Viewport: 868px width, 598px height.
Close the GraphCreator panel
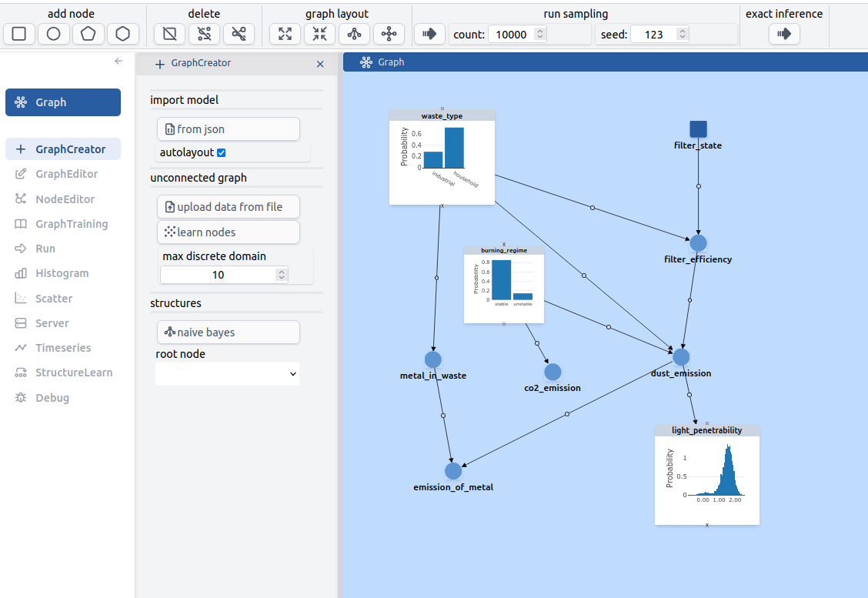pyautogui.click(x=320, y=64)
